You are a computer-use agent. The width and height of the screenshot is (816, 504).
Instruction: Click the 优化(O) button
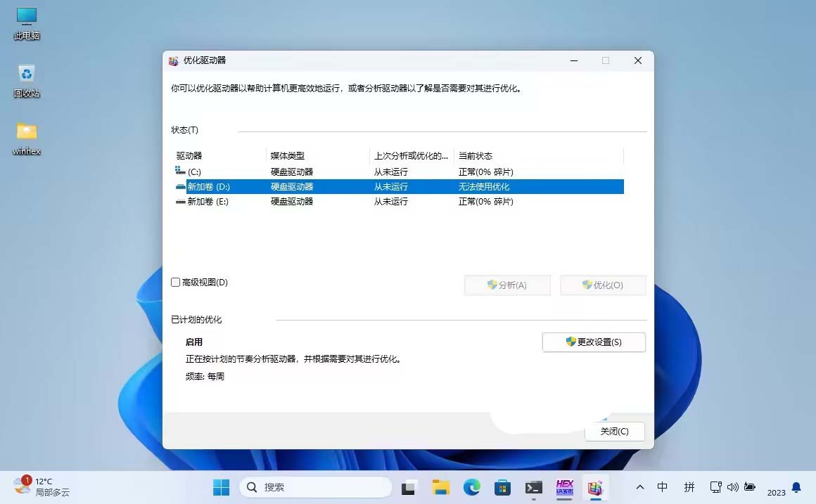603,285
